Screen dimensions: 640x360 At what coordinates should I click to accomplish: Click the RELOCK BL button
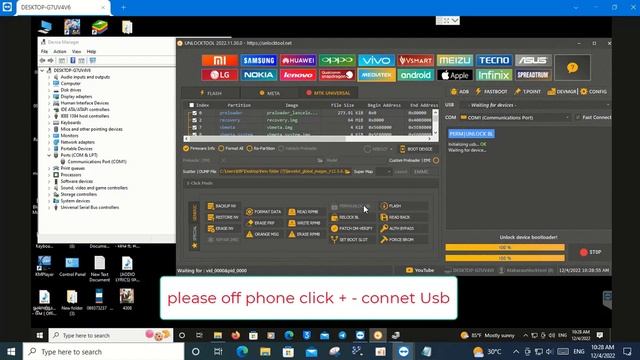(x=345, y=218)
